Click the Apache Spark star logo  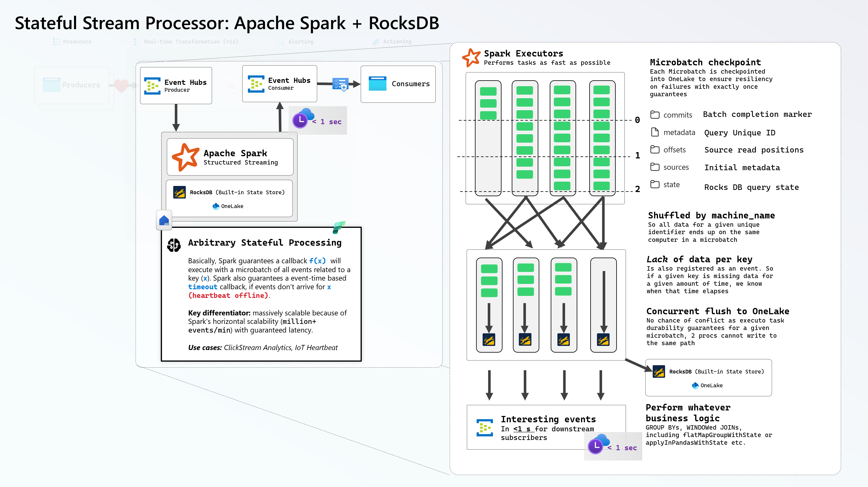click(x=185, y=157)
